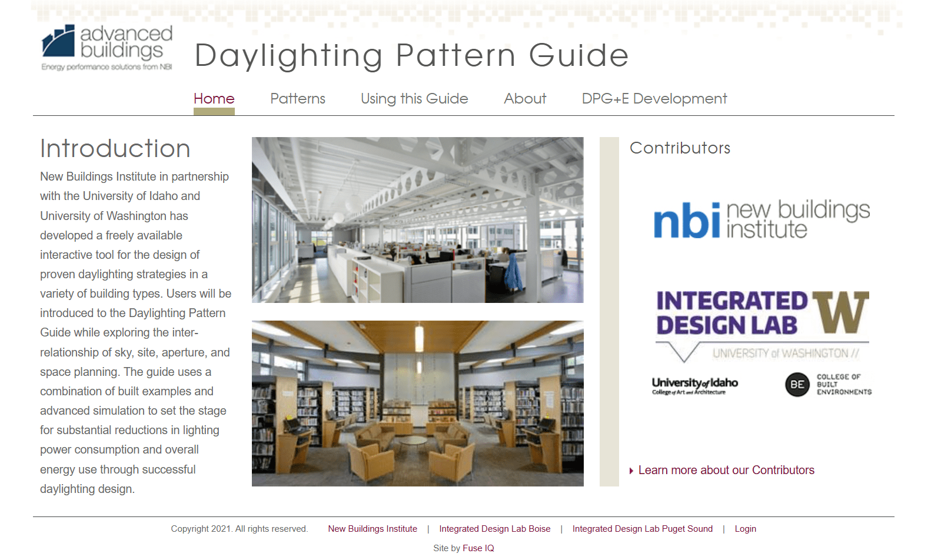The width and height of the screenshot is (951, 560).
Task: Click the nbi New Buildings Institute logo
Action: pos(762,219)
